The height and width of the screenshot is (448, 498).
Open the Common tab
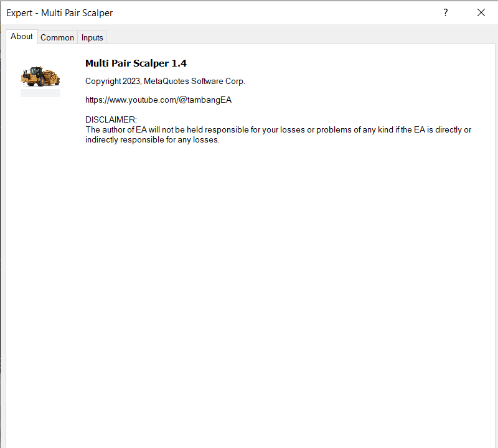point(57,37)
